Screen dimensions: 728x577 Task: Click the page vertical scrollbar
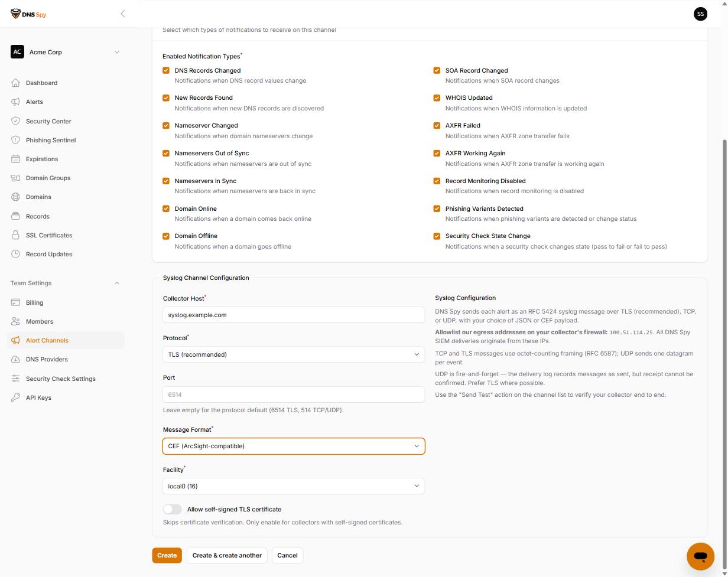[x=724, y=354]
